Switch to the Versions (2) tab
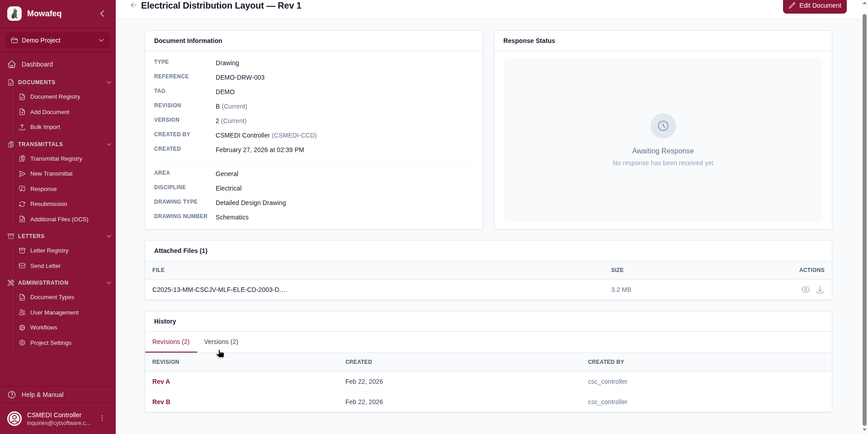This screenshot has width=868, height=434. tap(221, 342)
